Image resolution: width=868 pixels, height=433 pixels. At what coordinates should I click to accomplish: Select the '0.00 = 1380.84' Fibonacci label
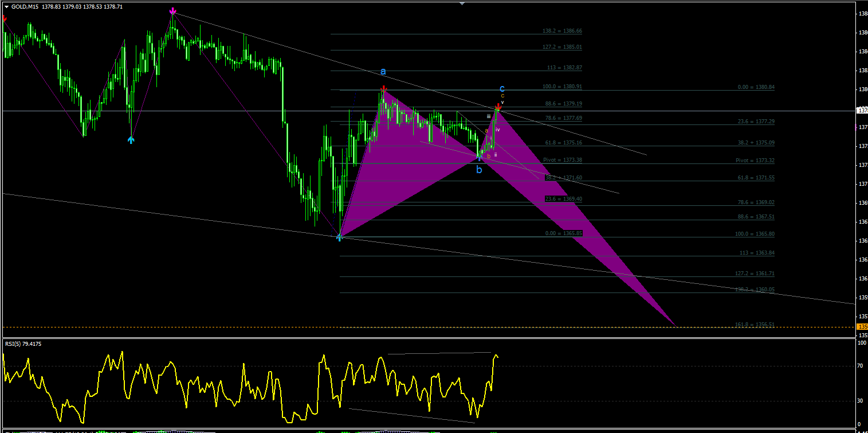(756, 87)
